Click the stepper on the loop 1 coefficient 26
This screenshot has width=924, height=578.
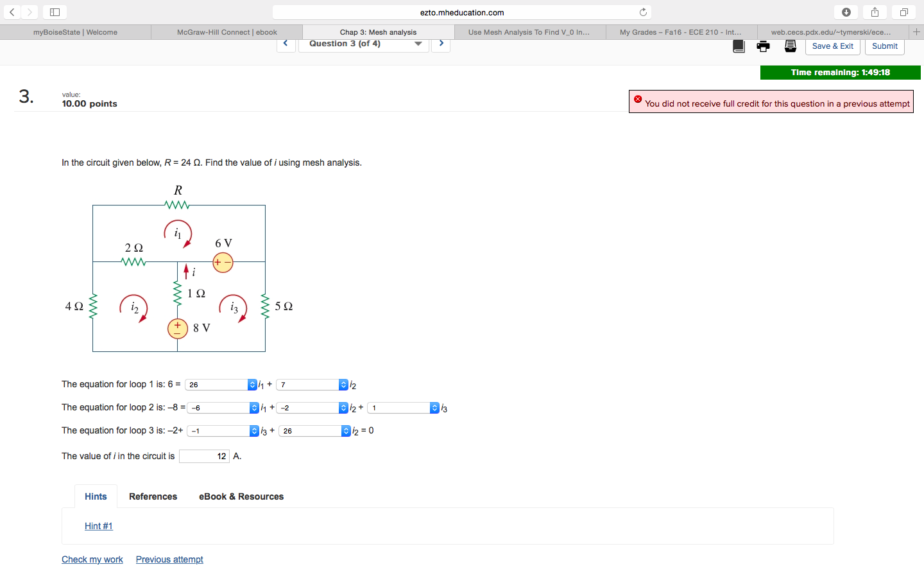click(x=252, y=384)
